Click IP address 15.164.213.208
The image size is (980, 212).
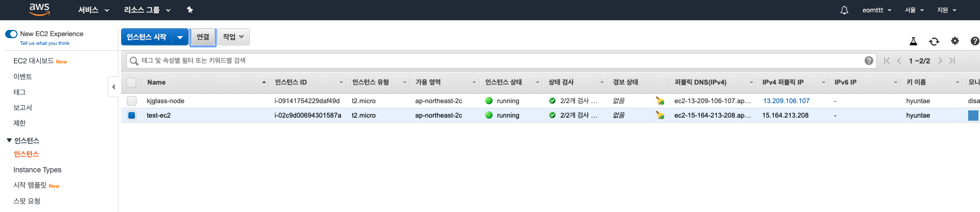click(x=785, y=115)
